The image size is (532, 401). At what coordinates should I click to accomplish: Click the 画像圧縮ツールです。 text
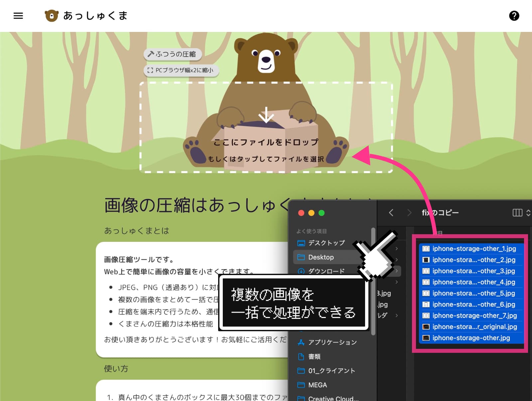pos(139,259)
